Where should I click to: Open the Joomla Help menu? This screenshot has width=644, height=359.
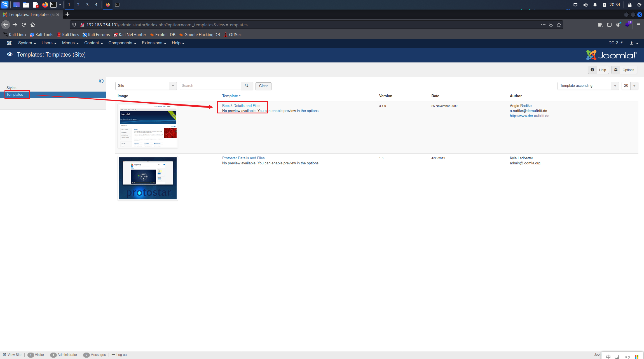tap(178, 43)
